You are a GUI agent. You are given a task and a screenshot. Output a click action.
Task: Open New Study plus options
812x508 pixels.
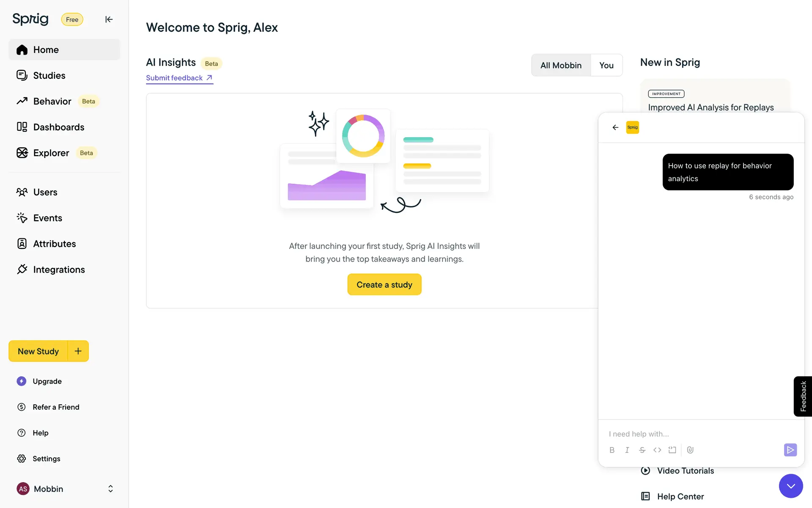click(x=78, y=351)
